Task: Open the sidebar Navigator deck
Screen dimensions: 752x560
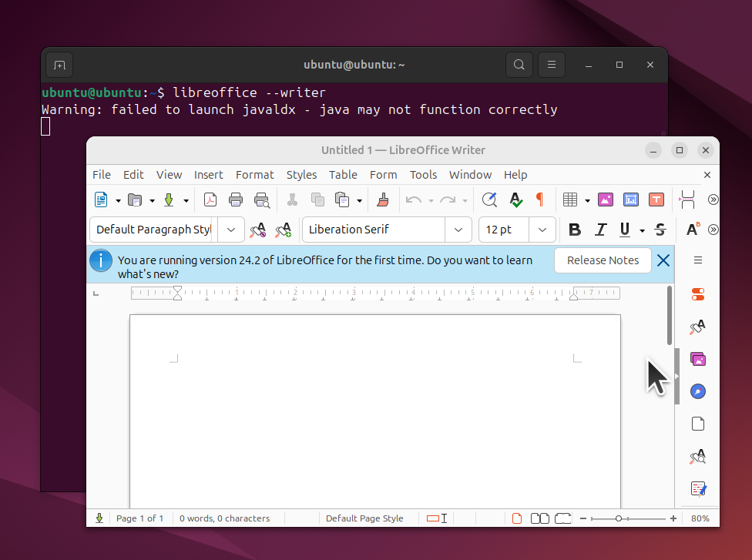Action: (698, 392)
